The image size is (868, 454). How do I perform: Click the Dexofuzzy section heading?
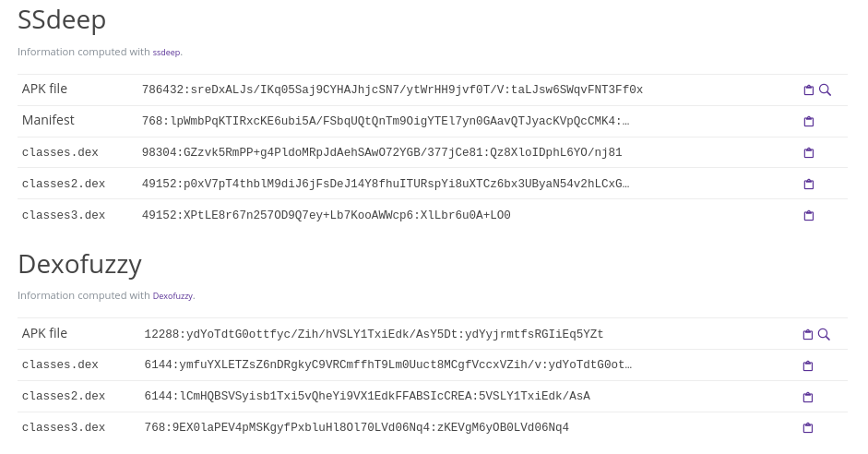tap(79, 264)
